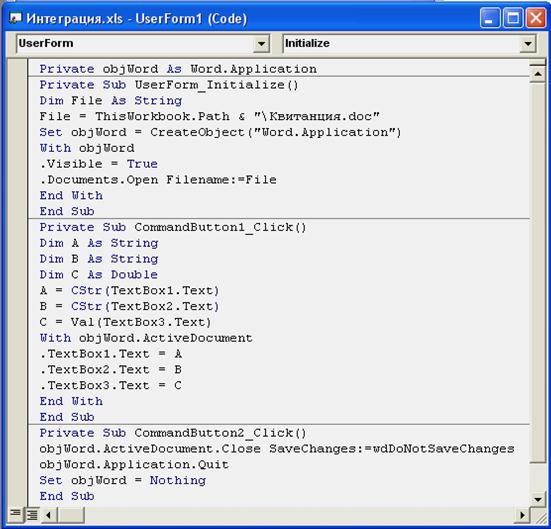Click the horizontal scrollbar thumb

71,515
